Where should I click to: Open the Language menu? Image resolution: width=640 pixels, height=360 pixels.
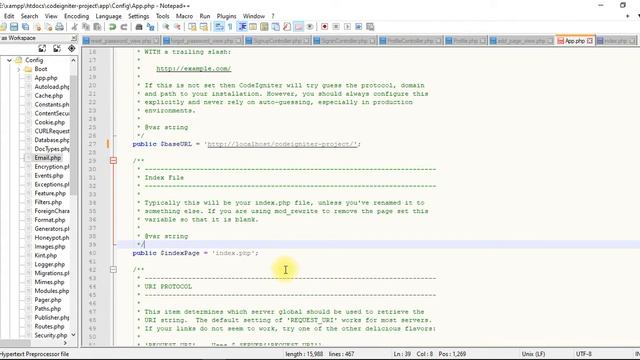[x=109, y=16]
